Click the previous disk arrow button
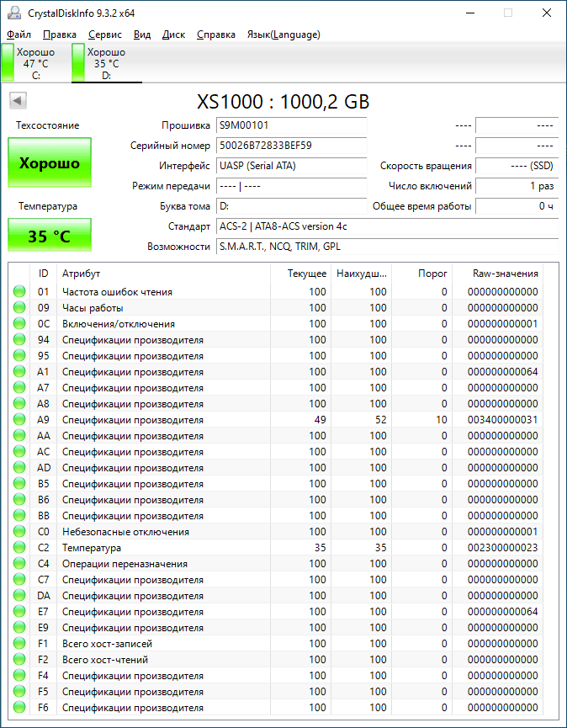The width and height of the screenshot is (567, 728). pyautogui.click(x=19, y=100)
